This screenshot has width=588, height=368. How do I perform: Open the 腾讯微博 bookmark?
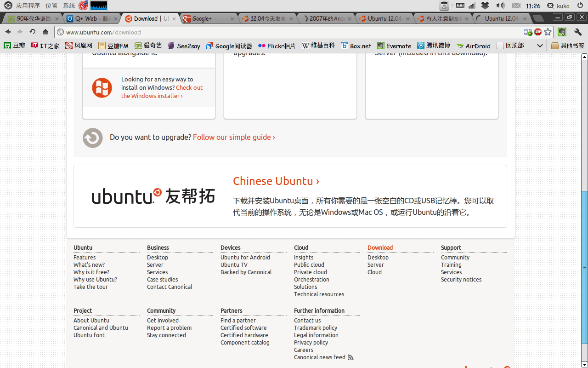pos(434,46)
